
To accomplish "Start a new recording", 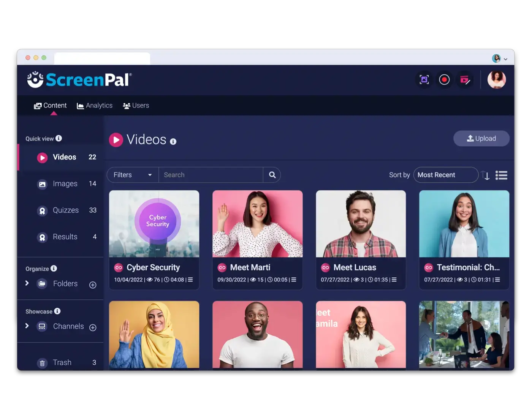I will click(x=444, y=79).
